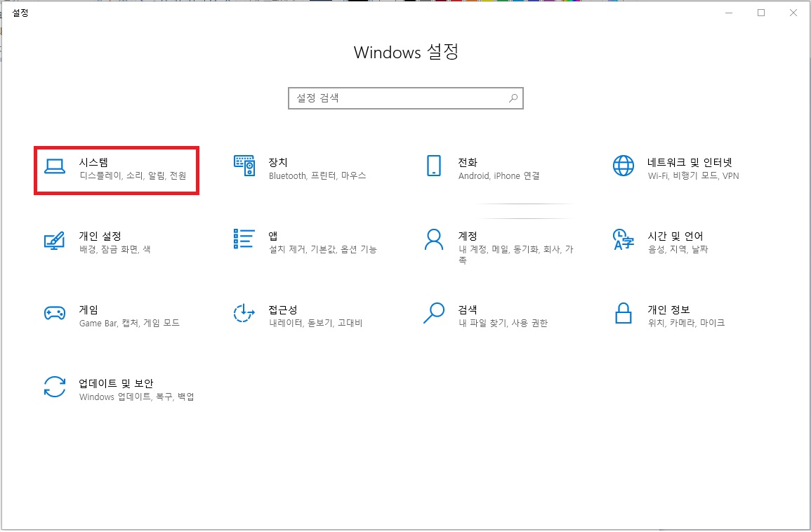Click '내 파일 찾기, 사용 권한' description
Screen dimensions: 811x532
(503, 323)
